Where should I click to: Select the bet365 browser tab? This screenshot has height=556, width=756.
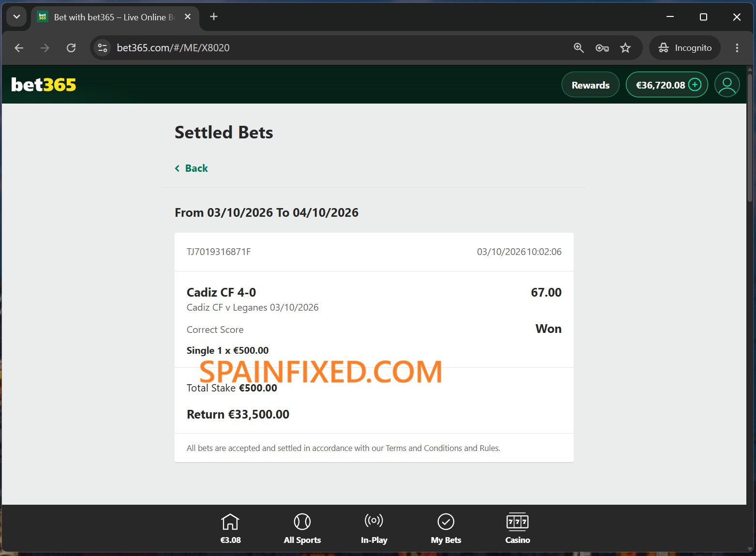115,17
